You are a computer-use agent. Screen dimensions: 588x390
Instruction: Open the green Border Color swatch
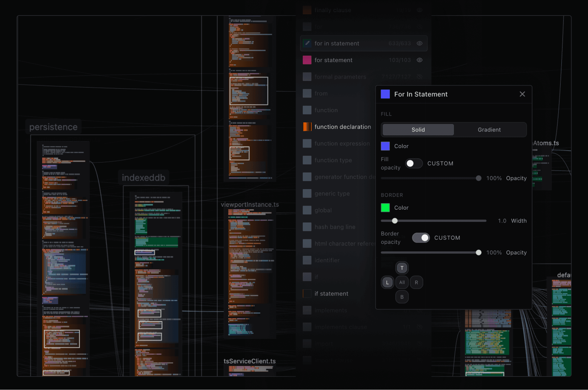tap(385, 208)
